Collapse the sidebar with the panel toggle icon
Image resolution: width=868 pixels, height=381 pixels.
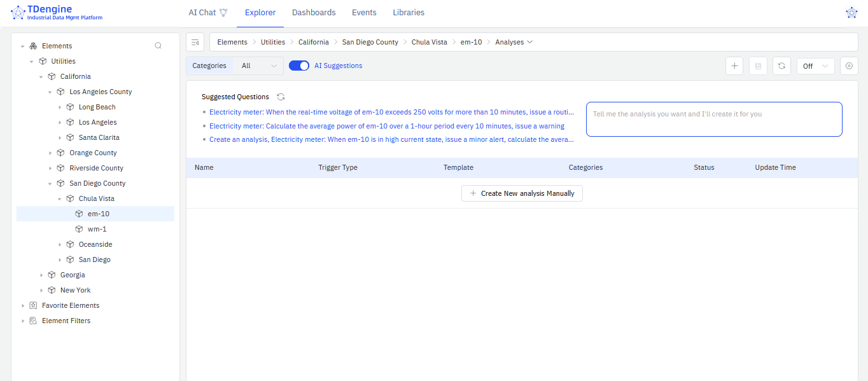tap(195, 42)
